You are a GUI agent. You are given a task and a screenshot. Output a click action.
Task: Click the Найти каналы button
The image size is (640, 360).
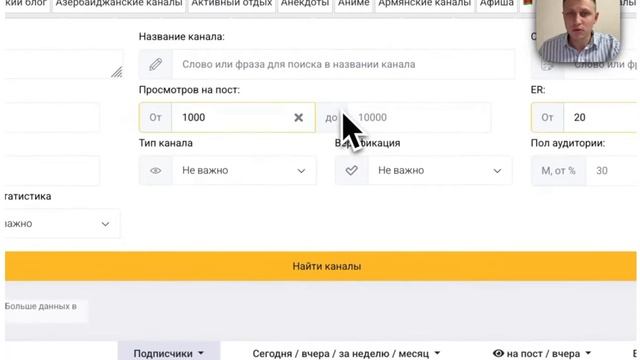coord(320,266)
